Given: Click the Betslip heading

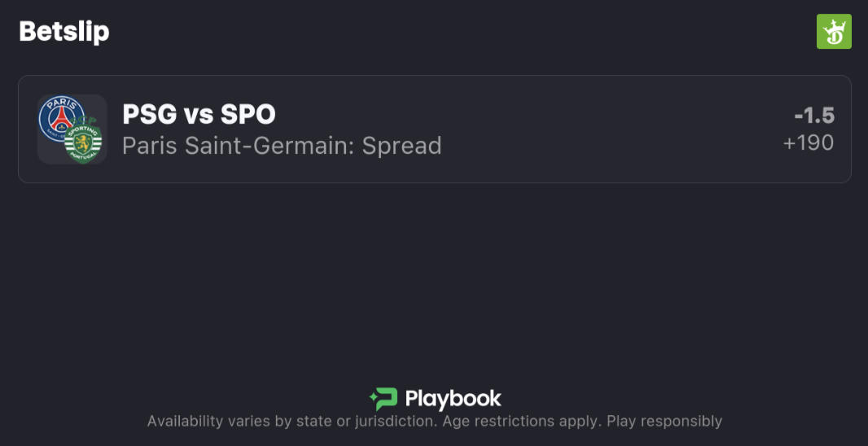Looking at the screenshot, I should tap(64, 32).
